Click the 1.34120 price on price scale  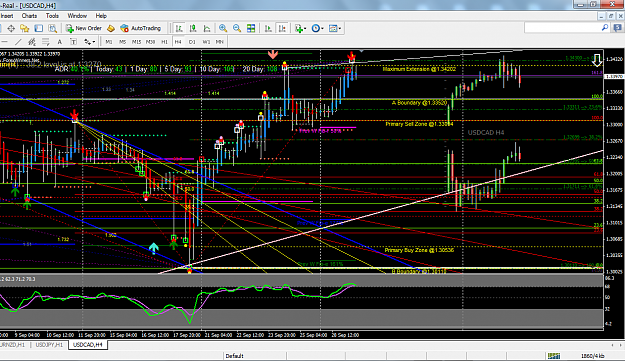pyautogui.click(x=614, y=59)
